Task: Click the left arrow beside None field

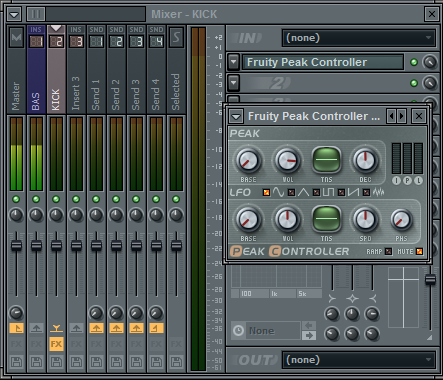Action: [309, 325]
